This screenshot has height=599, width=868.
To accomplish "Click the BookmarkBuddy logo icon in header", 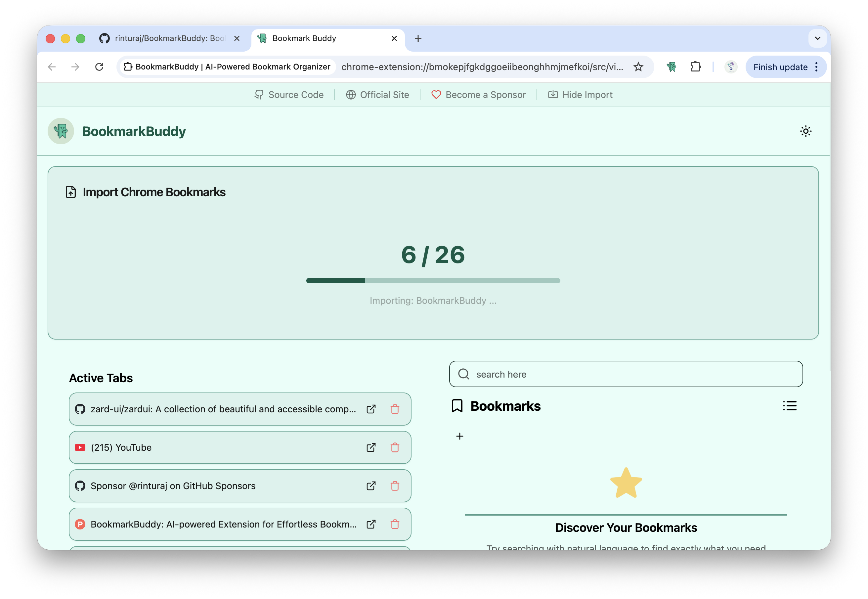I will [61, 131].
